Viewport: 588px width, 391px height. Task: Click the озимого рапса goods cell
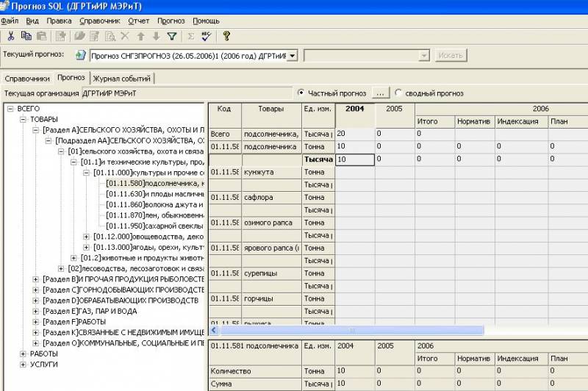(x=271, y=223)
